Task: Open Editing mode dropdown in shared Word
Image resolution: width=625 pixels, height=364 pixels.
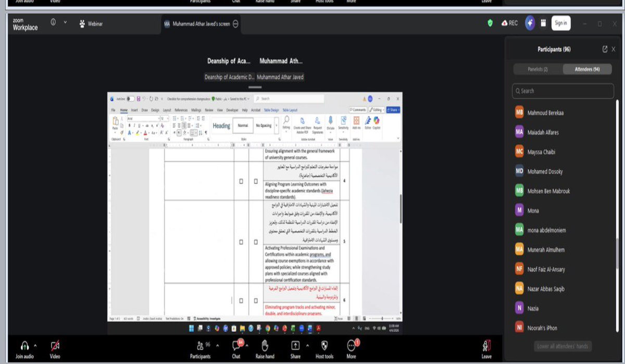Action: click(377, 110)
